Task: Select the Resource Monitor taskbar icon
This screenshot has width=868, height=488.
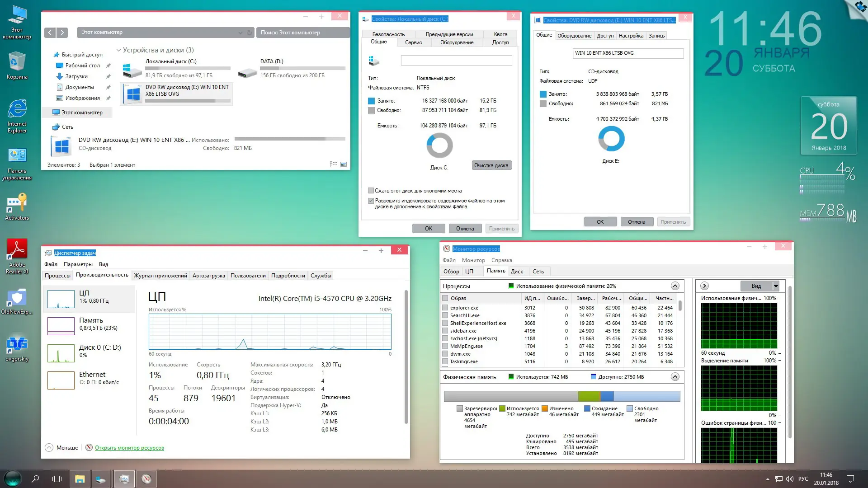Action: click(x=146, y=479)
